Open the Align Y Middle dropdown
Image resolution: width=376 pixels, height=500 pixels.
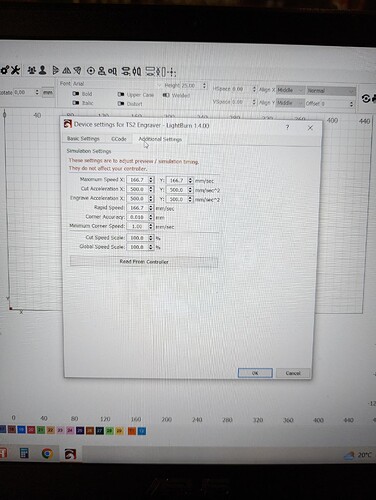click(x=290, y=103)
